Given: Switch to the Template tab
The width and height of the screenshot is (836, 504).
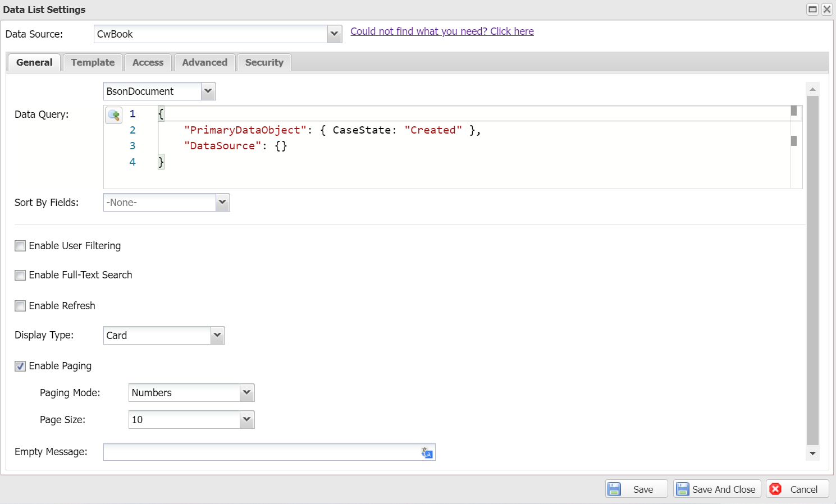Looking at the screenshot, I should (x=93, y=62).
